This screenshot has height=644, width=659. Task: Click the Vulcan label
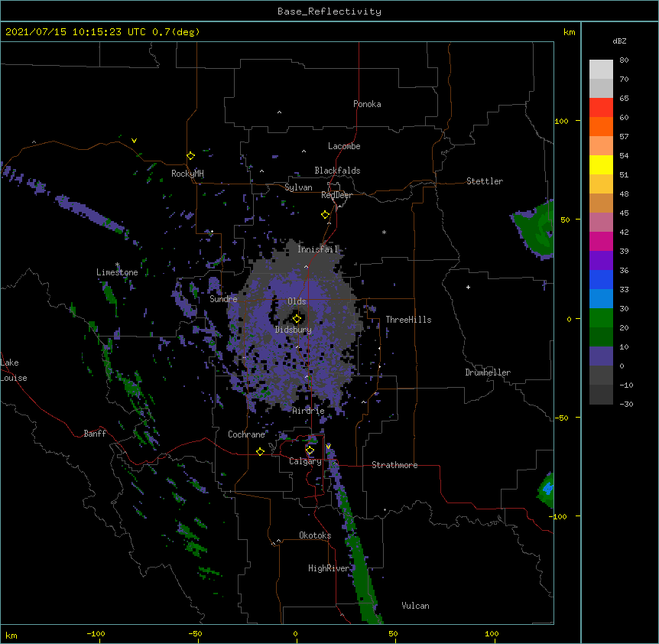pyautogui.click(x=415, y=606)
